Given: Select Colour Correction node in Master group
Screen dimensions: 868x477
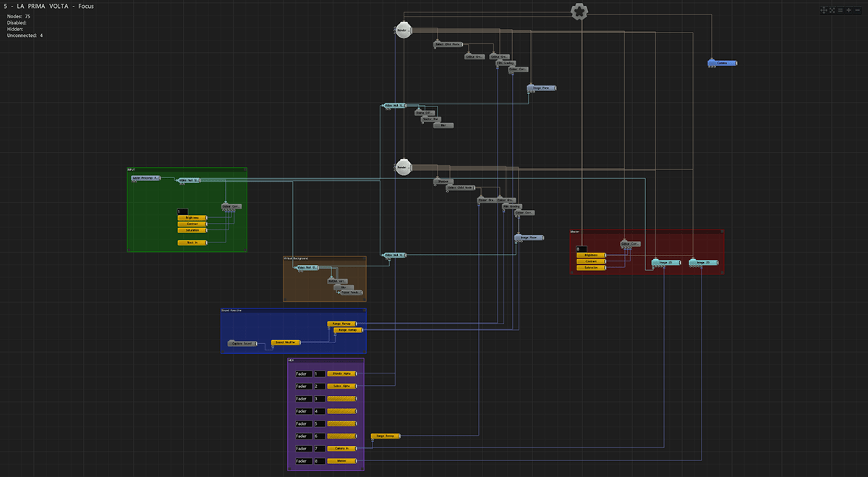Looking at the screenshot, I should [x=631, y=244].
